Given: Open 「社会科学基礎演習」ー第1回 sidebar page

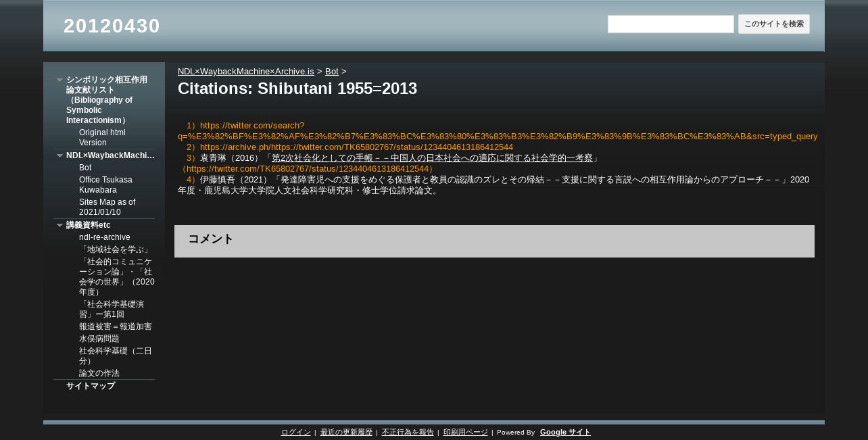Looking at the screenshot, I should pos(112,309).
